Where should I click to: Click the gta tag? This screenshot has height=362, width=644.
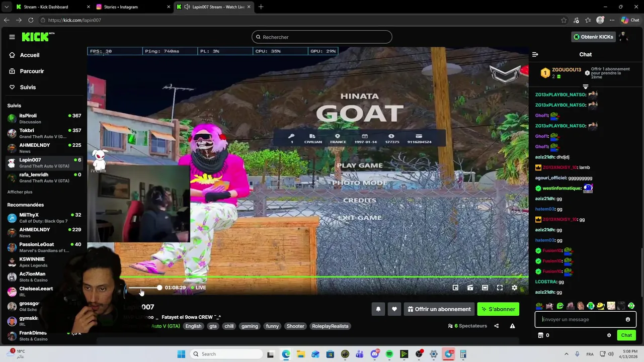pos(213,326)
